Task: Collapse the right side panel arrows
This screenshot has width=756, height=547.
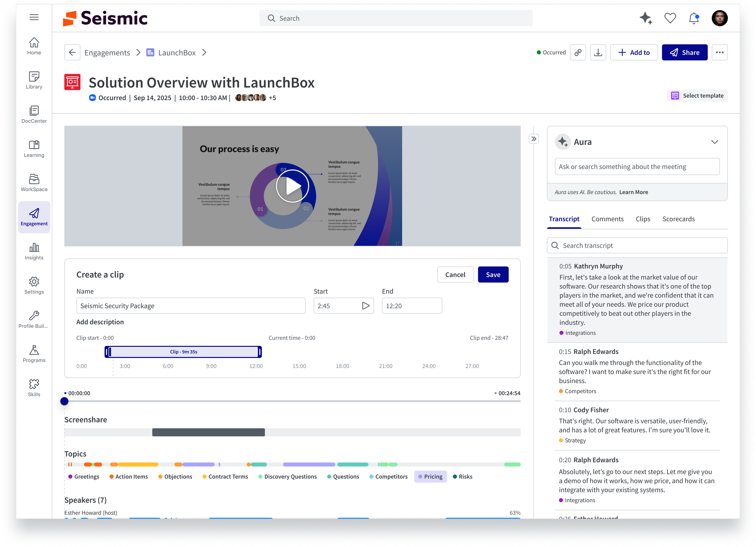Action: pyautogui.click(x=534, y=139)
